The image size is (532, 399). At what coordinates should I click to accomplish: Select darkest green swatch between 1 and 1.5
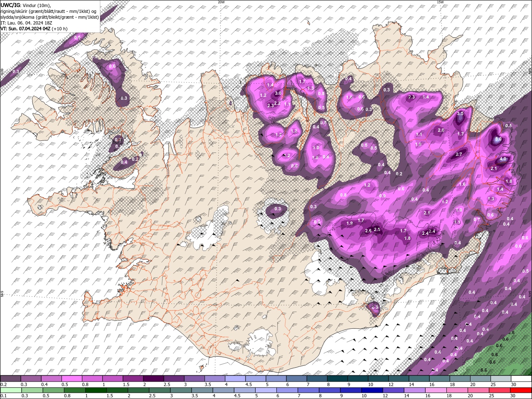click(x=95, y=390)
